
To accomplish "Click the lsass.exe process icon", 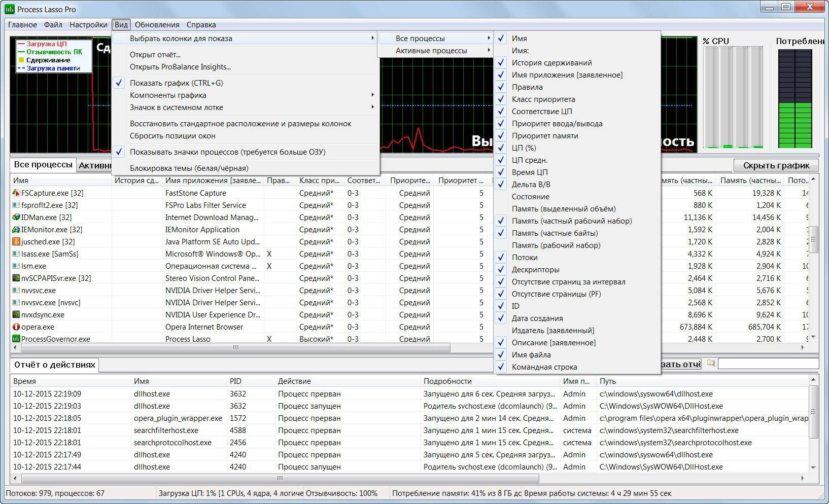I will pos(16,254).
